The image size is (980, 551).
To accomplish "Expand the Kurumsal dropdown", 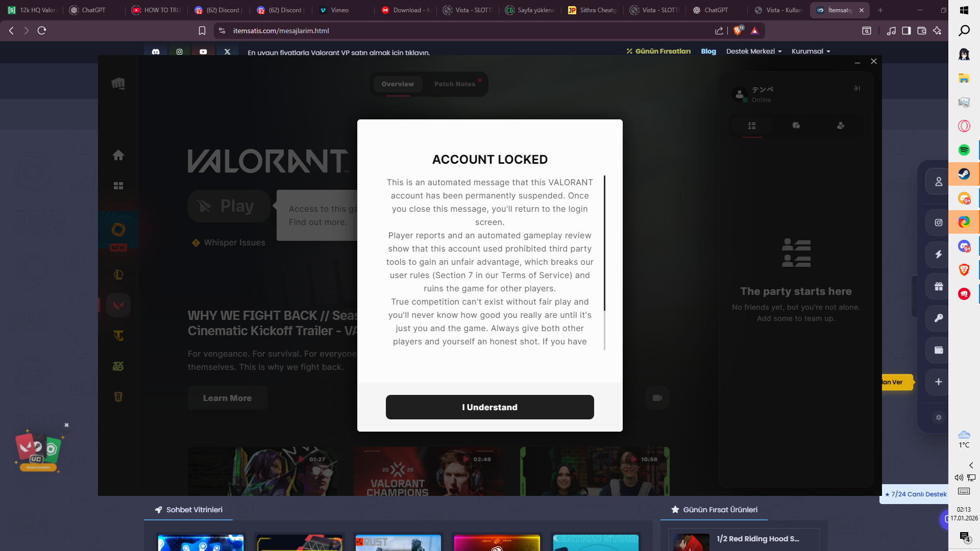I will click(x=811, y=52).
